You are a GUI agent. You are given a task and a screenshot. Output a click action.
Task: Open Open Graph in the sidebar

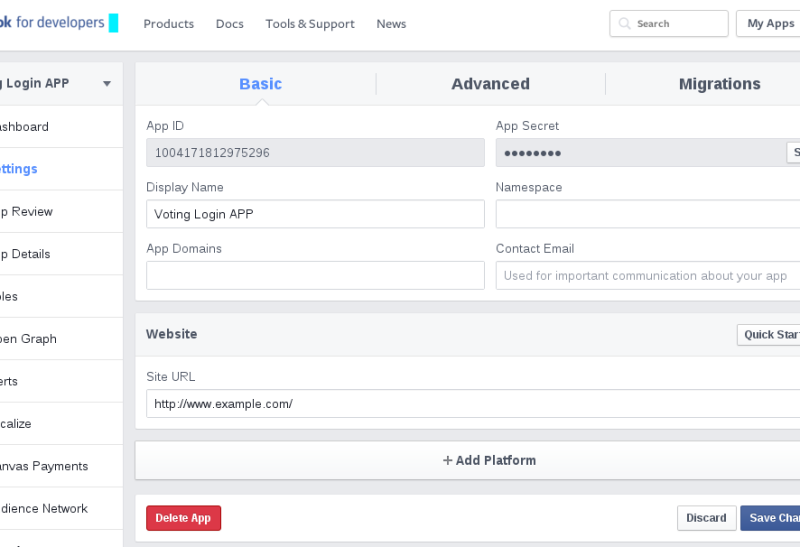61,338
